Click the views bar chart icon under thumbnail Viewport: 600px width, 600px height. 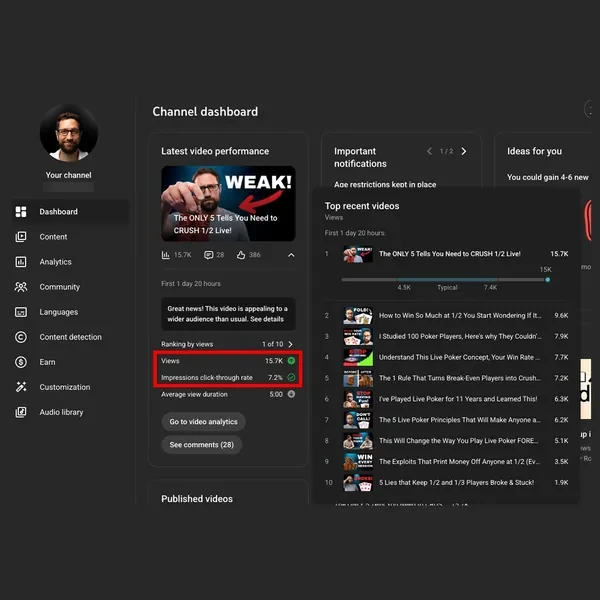pyautogui.click(x=166, y=255)
